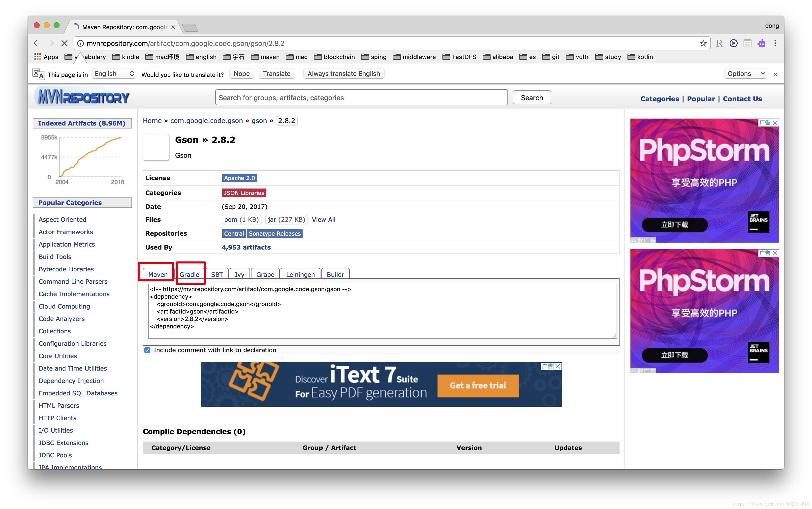Viewport: 812px width, 509px height.
Task: Close the Maven Repository browser tab
Action: [173, 27]
